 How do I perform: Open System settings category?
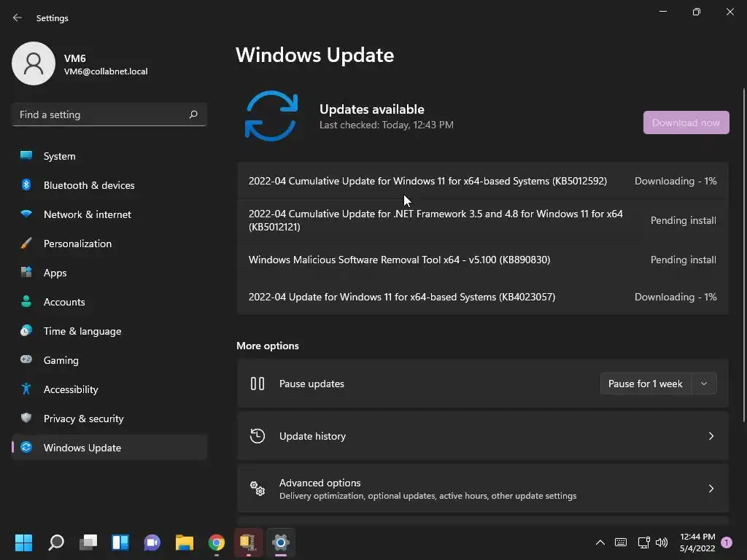[109, 156]
